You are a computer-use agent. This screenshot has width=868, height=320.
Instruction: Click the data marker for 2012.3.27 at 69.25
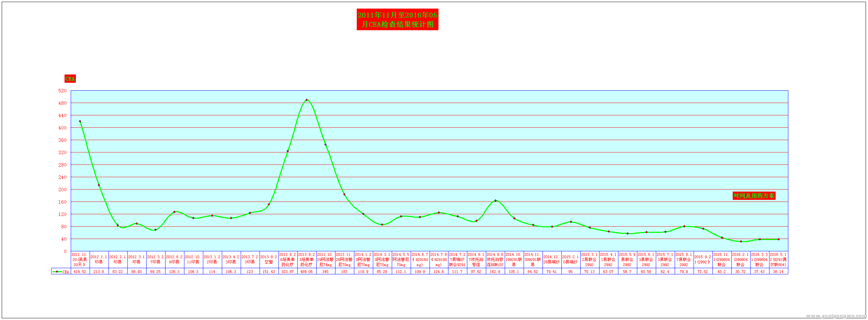tap(156, 230)
